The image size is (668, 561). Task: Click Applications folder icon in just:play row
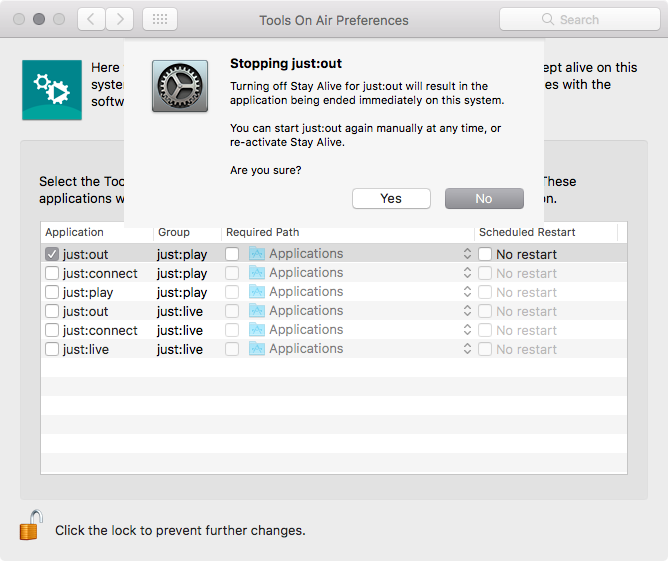pos(257,292)
